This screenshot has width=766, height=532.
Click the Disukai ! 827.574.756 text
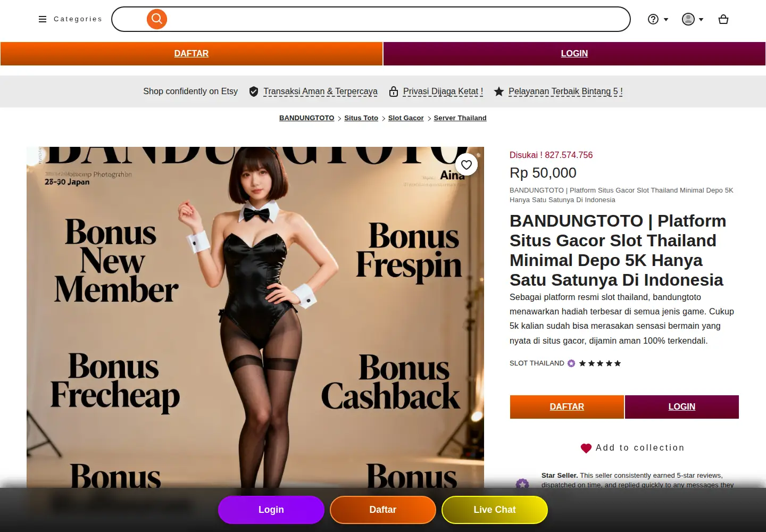(x=551, y=155)
